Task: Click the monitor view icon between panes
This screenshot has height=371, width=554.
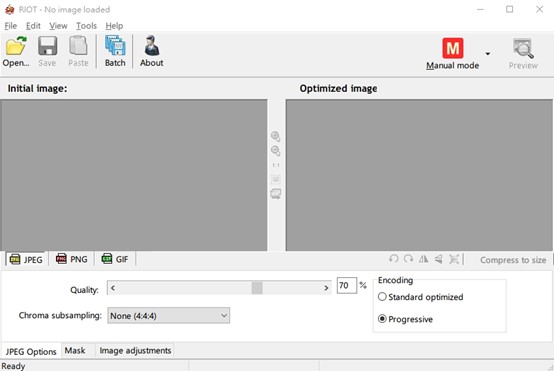Action: click(276, 194)
